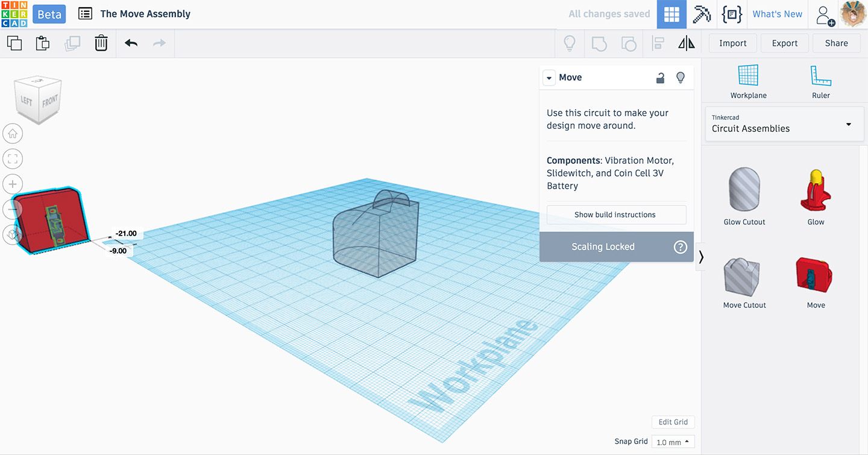Click the Paste tool icon
Image resolution: width=868 pixels, height=455 pixels.
[42, 43]
